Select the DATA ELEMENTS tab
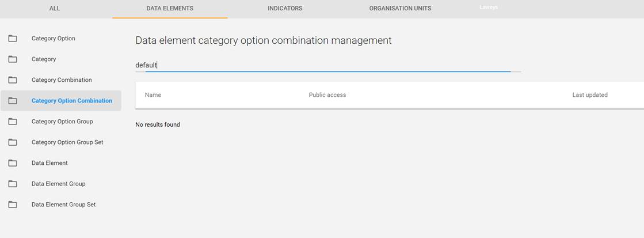 point(170,9)
